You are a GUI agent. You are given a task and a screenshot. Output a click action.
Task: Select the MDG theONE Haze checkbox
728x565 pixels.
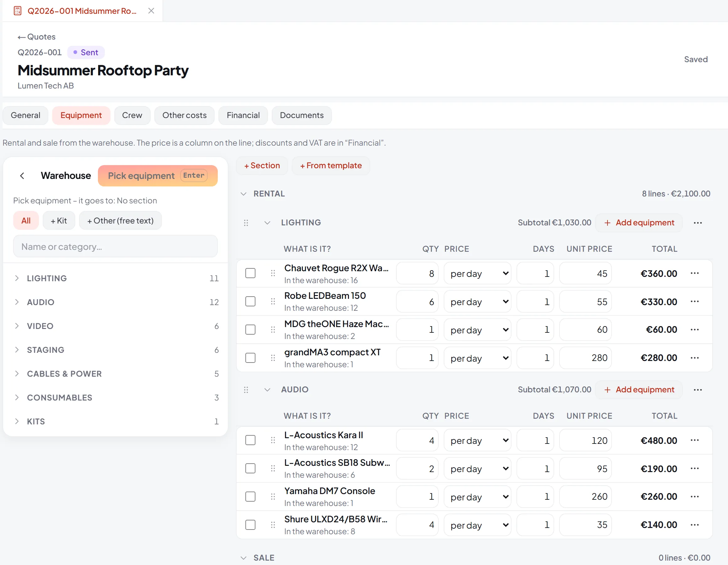(x=250, y=330)
